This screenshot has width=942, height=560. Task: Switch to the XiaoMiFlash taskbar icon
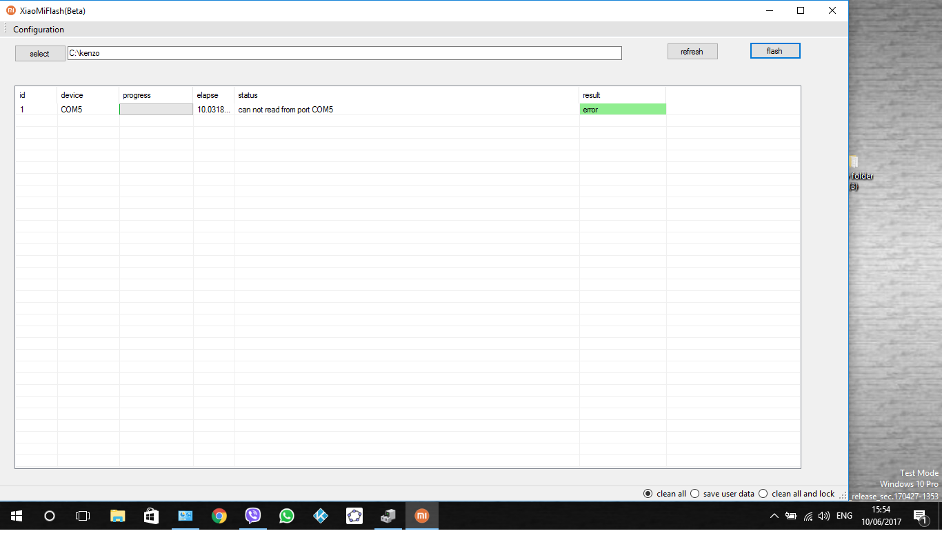[422, 516]
